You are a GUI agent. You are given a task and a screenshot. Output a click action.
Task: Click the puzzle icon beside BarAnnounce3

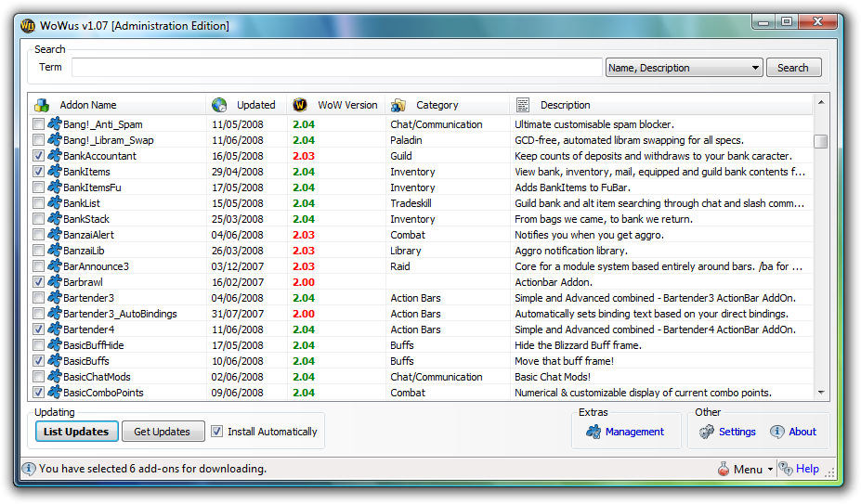pyautogui.click(x=55, y=266)
